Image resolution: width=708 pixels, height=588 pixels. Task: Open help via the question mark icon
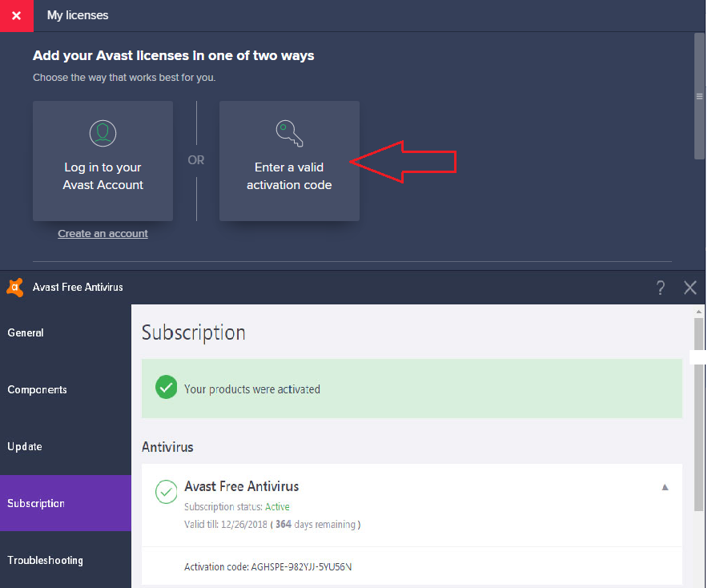[660, 288]
